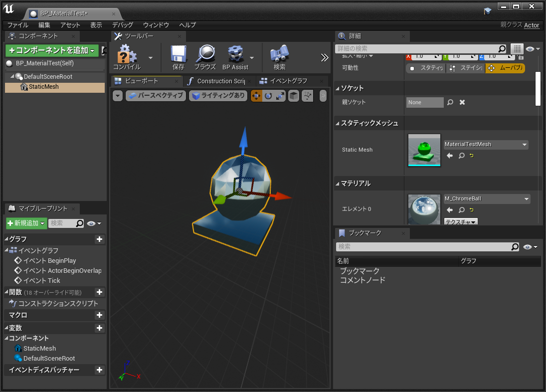Open the Asset (アセット) menu
546x392 pixels.
70,25
